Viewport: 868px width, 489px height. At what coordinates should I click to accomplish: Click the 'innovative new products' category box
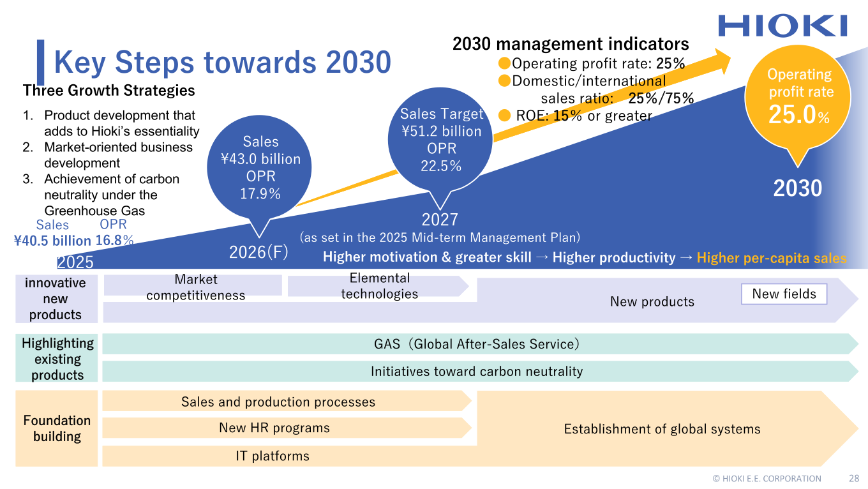56,299
